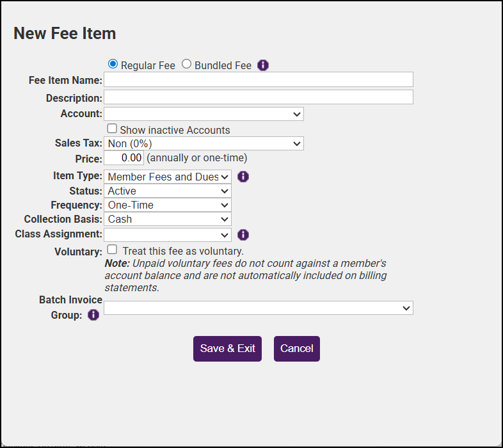The height and width of the screenshot is (448, 503).
Task: Open the Batch Invoice Group dropdown
Action: (259, 308)
